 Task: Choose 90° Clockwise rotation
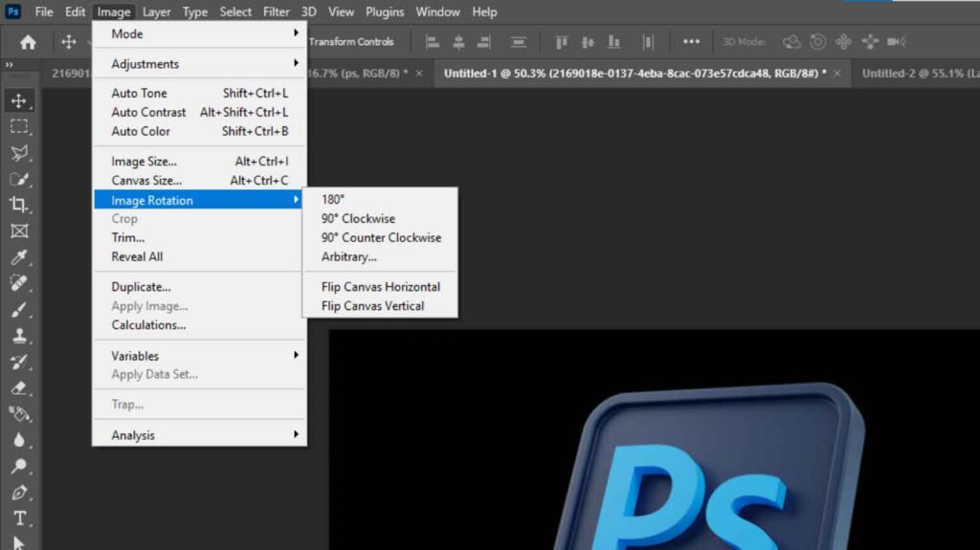click(380, 219)
